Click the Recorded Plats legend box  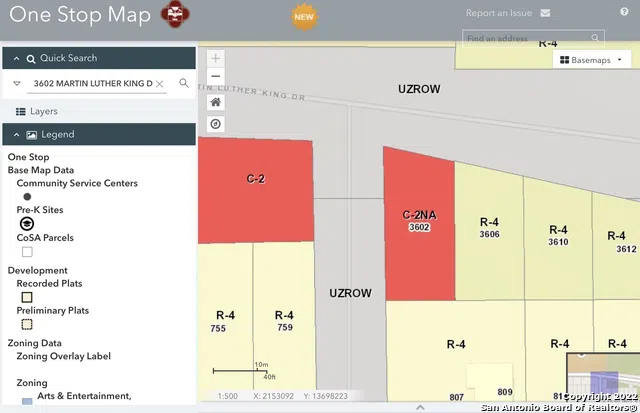point(27,297)
